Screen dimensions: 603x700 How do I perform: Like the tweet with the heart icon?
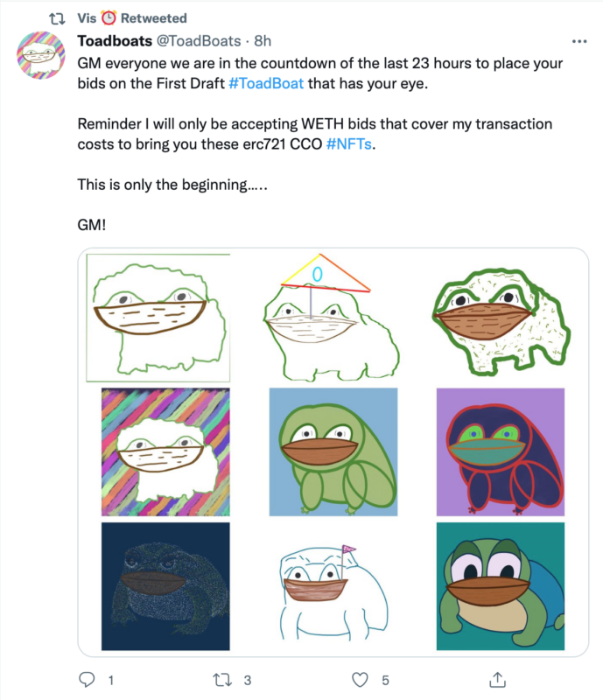tap(359, 679)
